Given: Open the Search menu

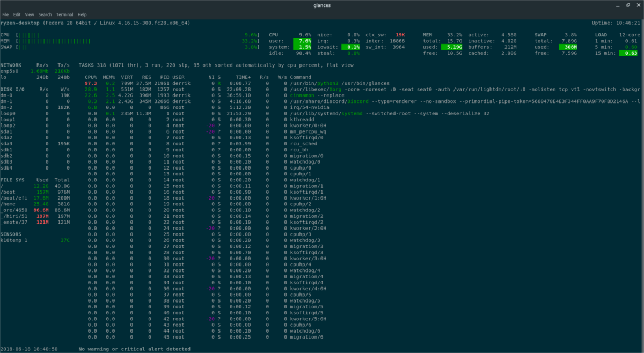Looking at the screenshot, I should tap(45, 14).
